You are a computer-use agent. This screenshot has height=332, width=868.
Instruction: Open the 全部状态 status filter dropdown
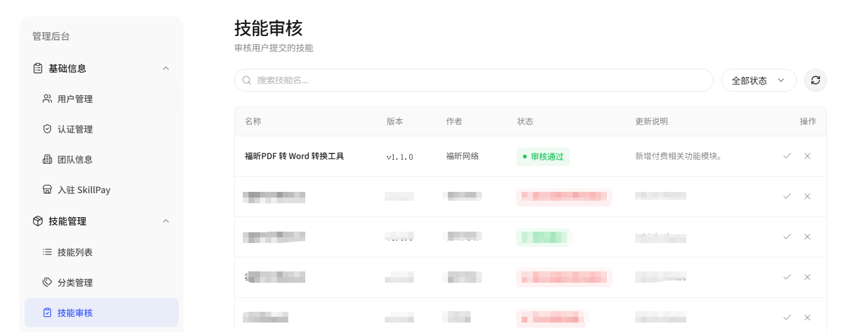(x=759, y=80)
